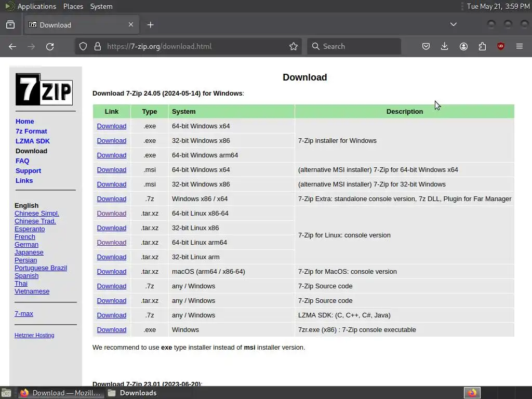Bookmark this page with the star icon
The width and height of the screenshot is (532, 399).
point(294,46)
